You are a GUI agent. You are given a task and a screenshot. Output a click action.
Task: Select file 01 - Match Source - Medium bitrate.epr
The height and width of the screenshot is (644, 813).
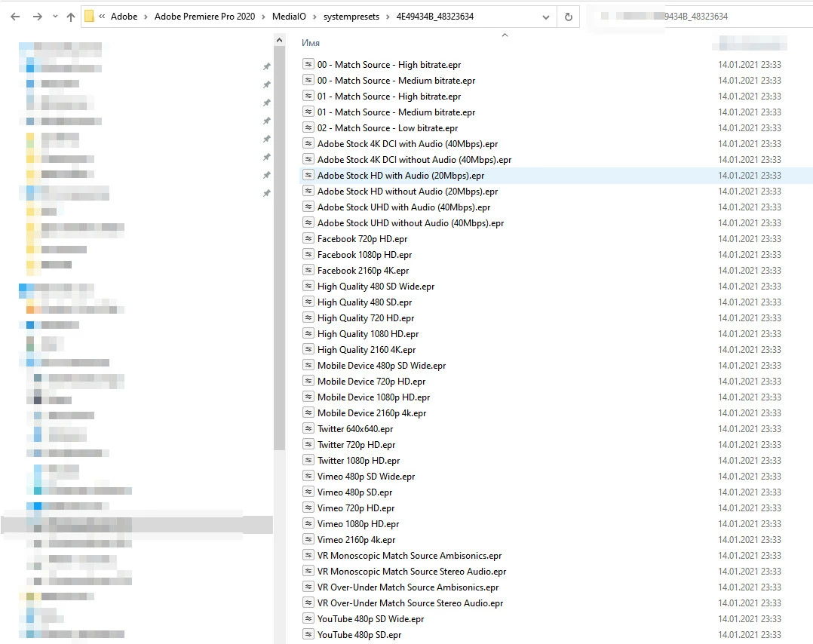pyautogui.click(x=396, y=112)
